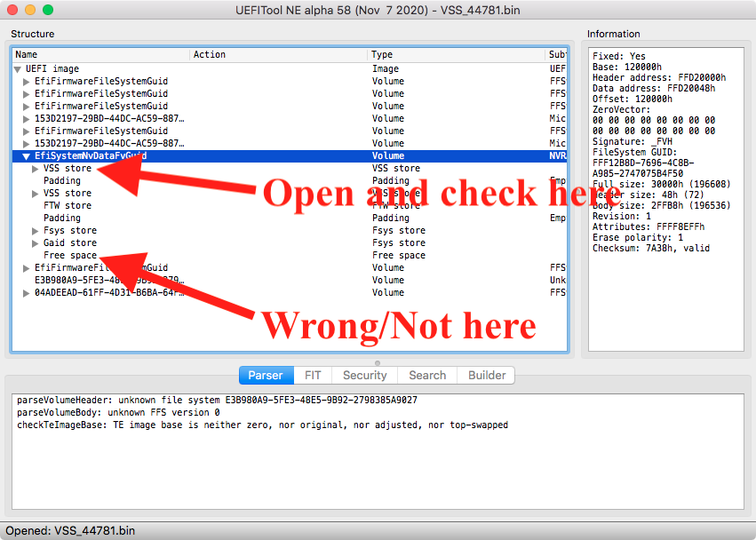Click 'Attributes: FFFF8EFFh' line

point(649,226)
